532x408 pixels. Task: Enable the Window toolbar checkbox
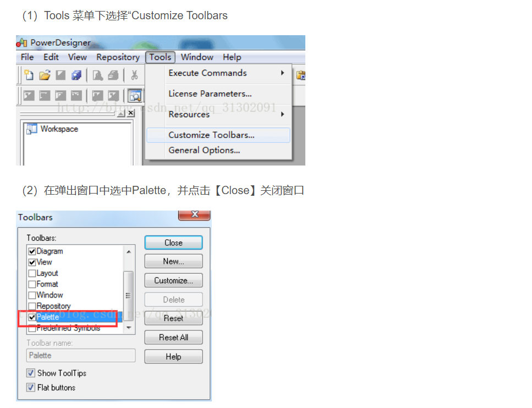(32, 295)
